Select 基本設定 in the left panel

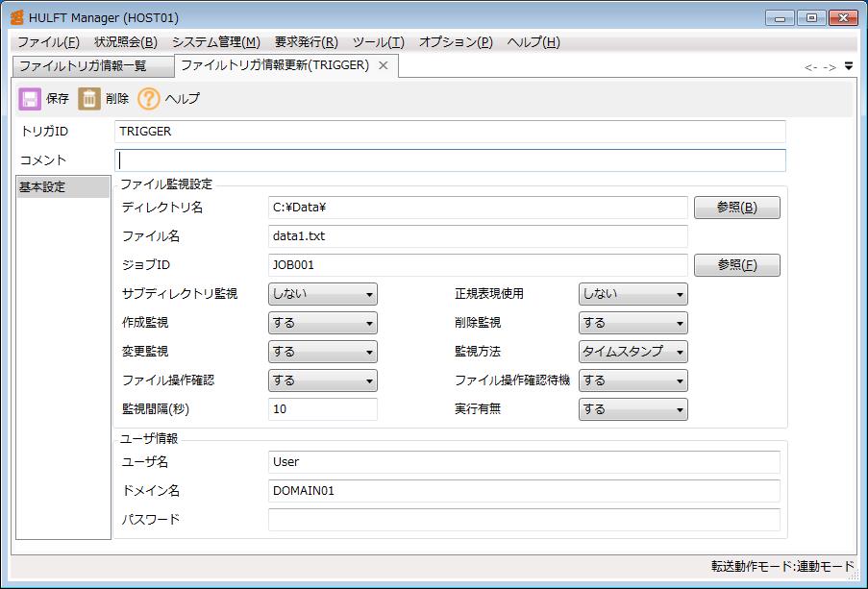[63, 187]
